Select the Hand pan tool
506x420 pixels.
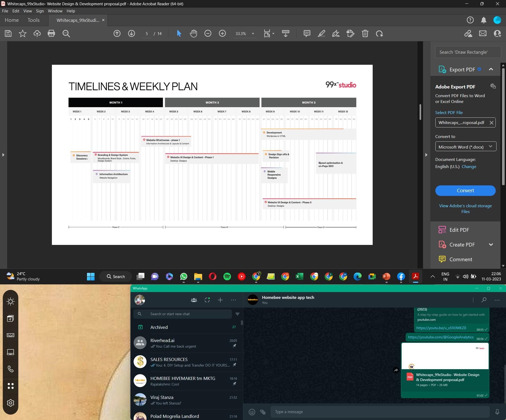click(193, 33)
